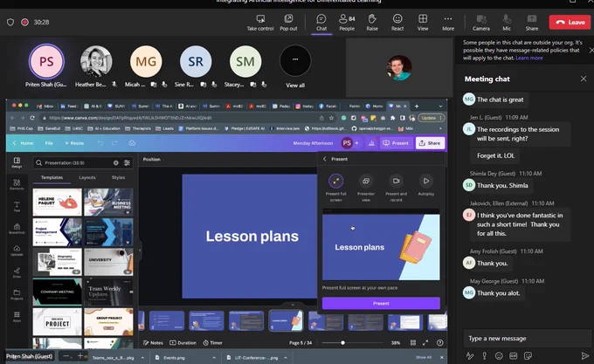Open the View layout options

pos(423,23)
